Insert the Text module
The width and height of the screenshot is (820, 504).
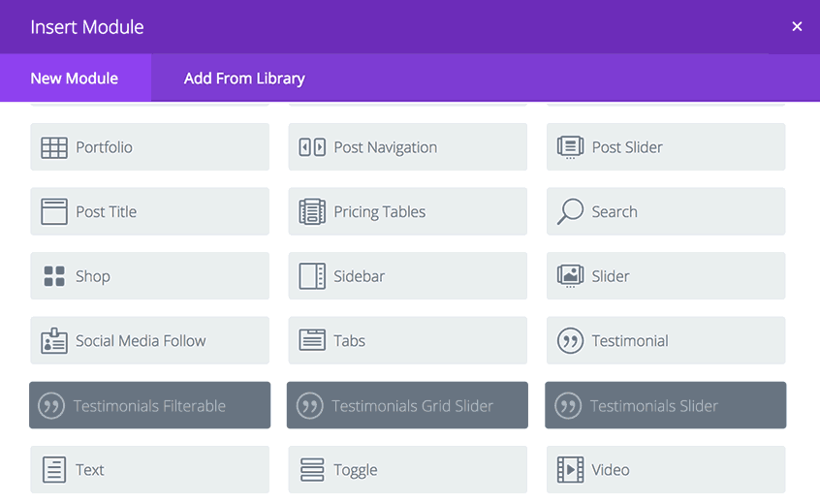pos(149,469)
